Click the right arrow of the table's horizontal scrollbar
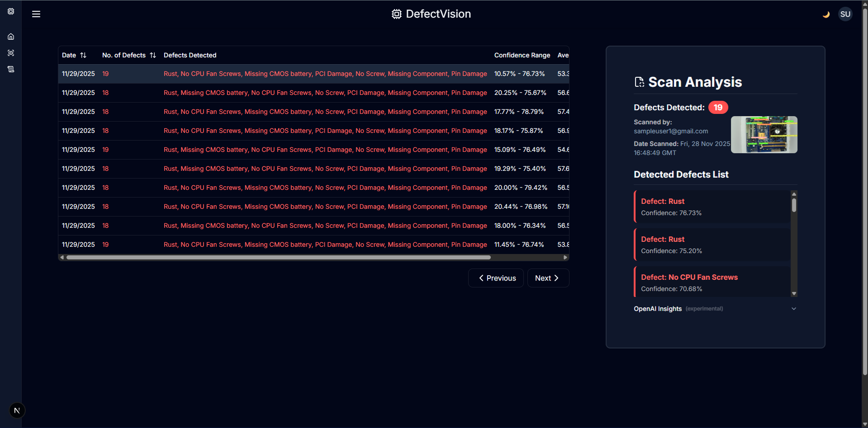Screen dimensions: 868x428 [565, 257]
